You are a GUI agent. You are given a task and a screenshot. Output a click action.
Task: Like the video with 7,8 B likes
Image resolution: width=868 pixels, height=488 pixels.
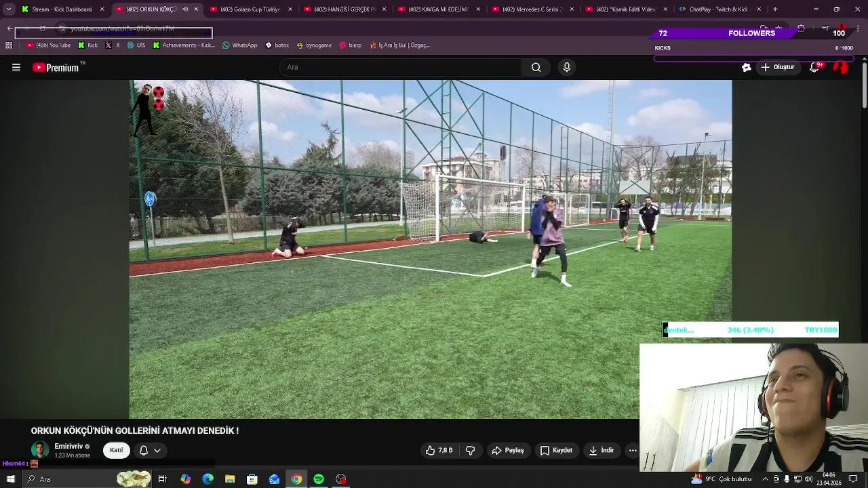[x=439, y=450]
